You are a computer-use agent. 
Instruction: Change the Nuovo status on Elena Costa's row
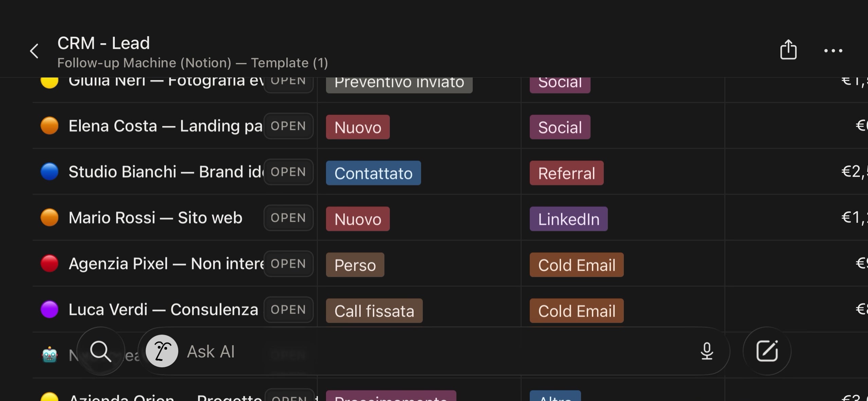pos(357,127)
